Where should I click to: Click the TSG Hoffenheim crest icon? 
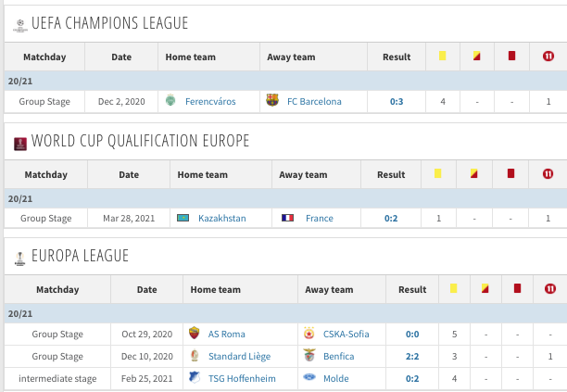click(x=195, y=377)
